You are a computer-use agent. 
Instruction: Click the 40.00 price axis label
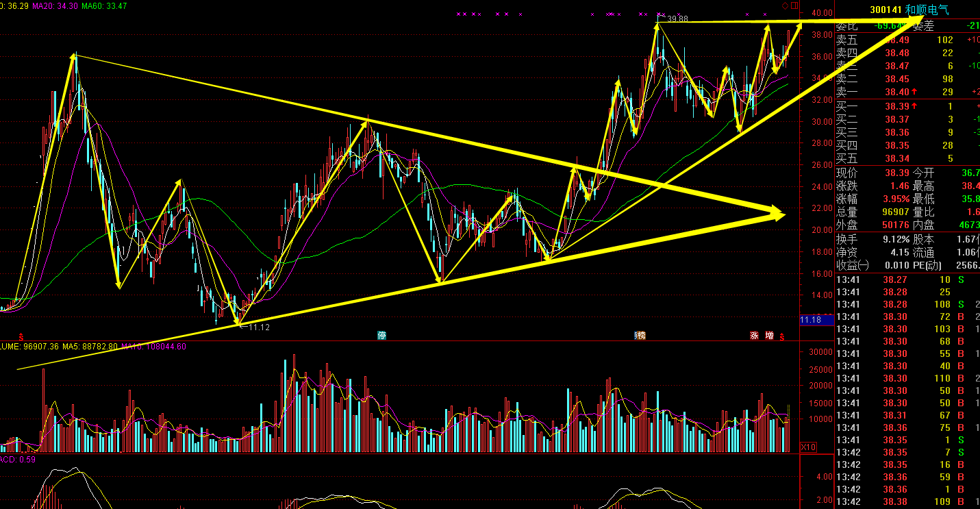[x=822, y=12]
